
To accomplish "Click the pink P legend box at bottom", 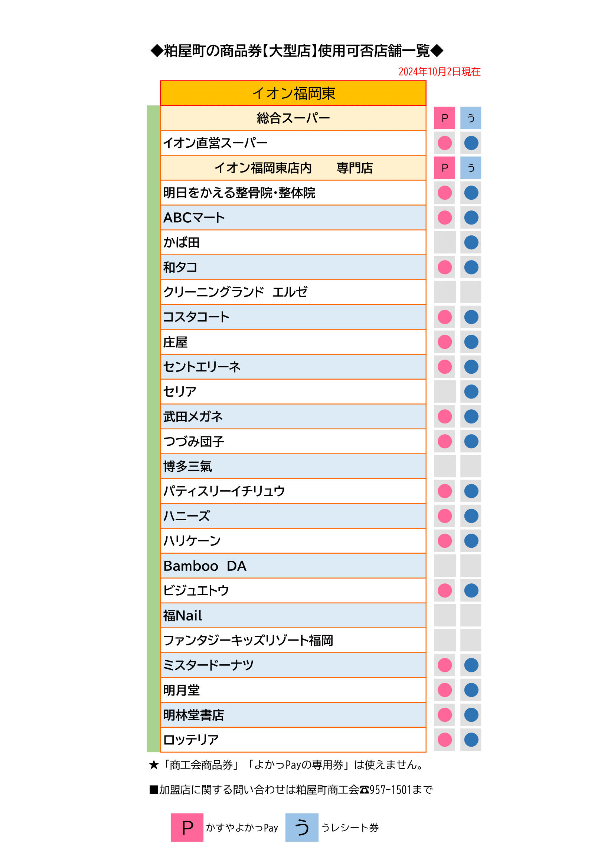I will pyautogui.click(x=187, y=828).
